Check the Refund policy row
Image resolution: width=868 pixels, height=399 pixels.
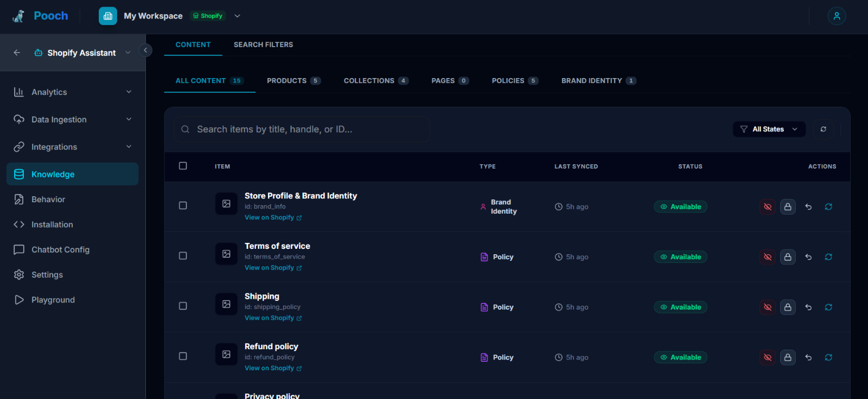click(x=183, y=356)
